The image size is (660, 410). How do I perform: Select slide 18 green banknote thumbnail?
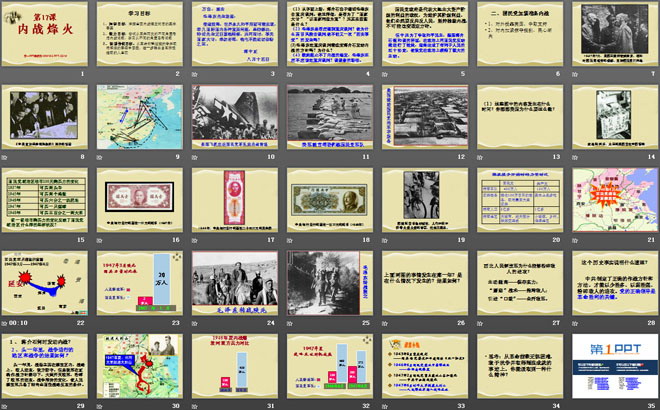(x=330, y=200)
